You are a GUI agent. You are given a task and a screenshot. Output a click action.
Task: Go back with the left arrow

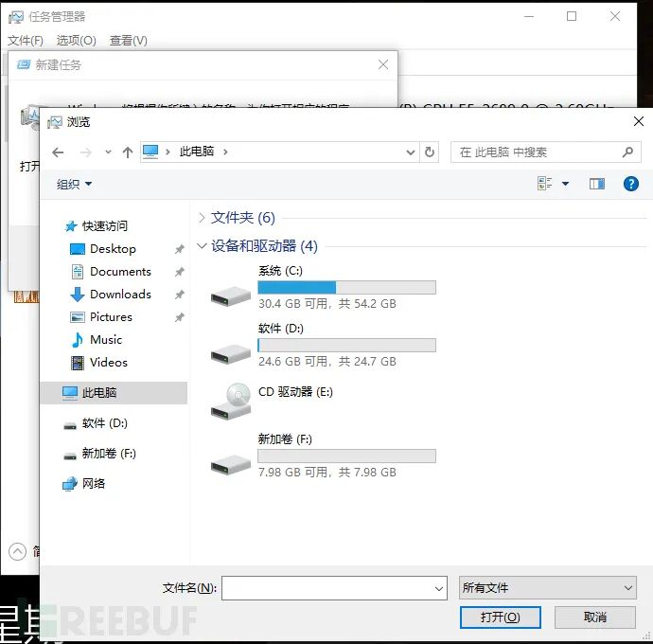pos(58,152)
